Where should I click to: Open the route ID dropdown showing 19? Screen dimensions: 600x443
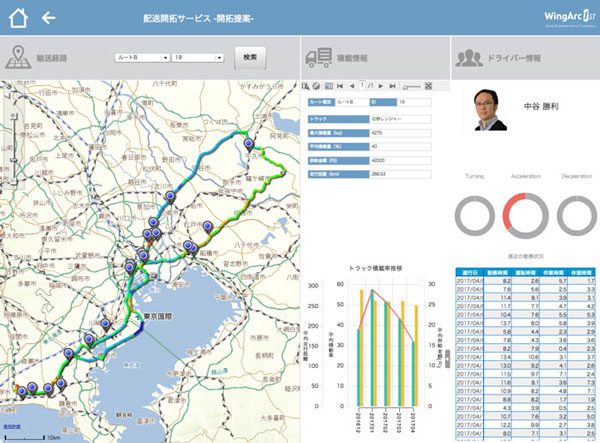197,58
